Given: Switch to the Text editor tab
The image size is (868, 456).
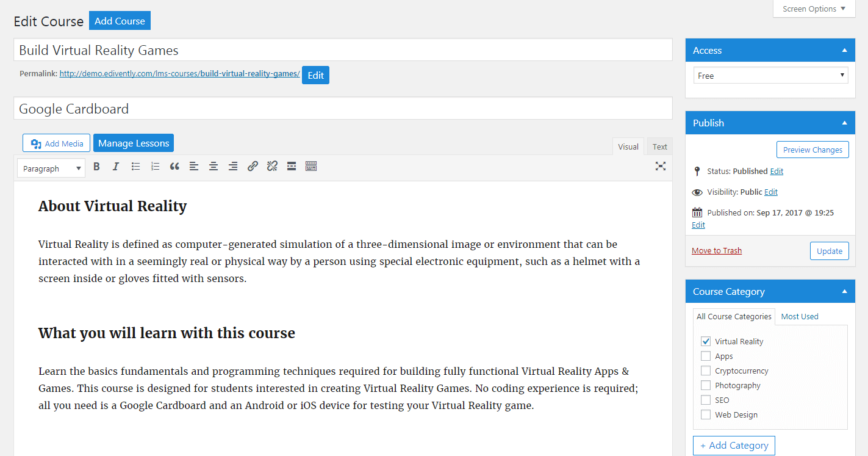Looking at the screenshot, I should pyautogui.click(x=659, y=147).
